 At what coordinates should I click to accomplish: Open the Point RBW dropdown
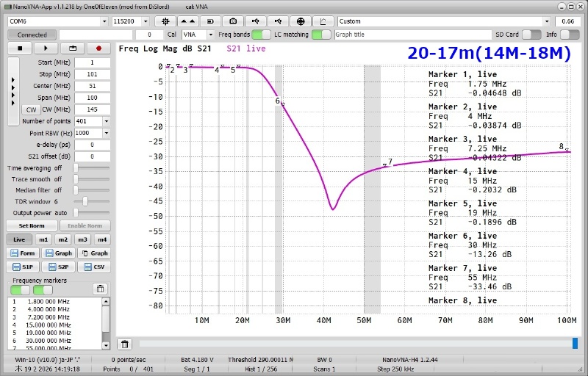pyautogui.click(x=106, y=133)
